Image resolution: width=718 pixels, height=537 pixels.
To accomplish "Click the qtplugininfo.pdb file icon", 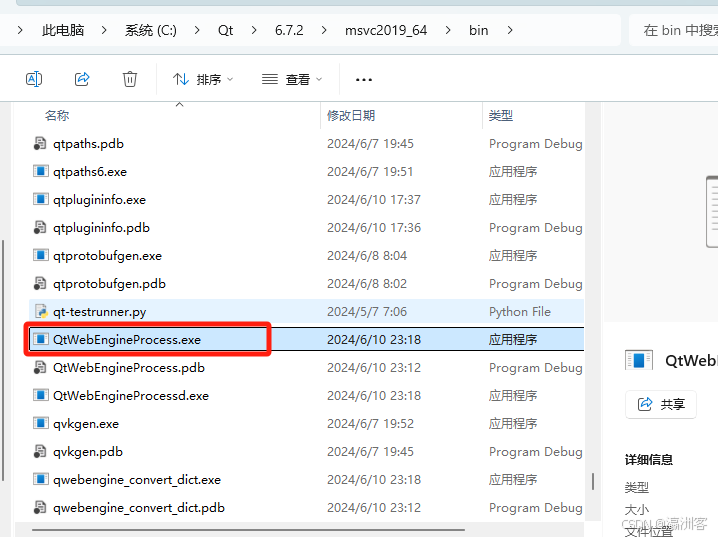I will (x=40, y=228).
